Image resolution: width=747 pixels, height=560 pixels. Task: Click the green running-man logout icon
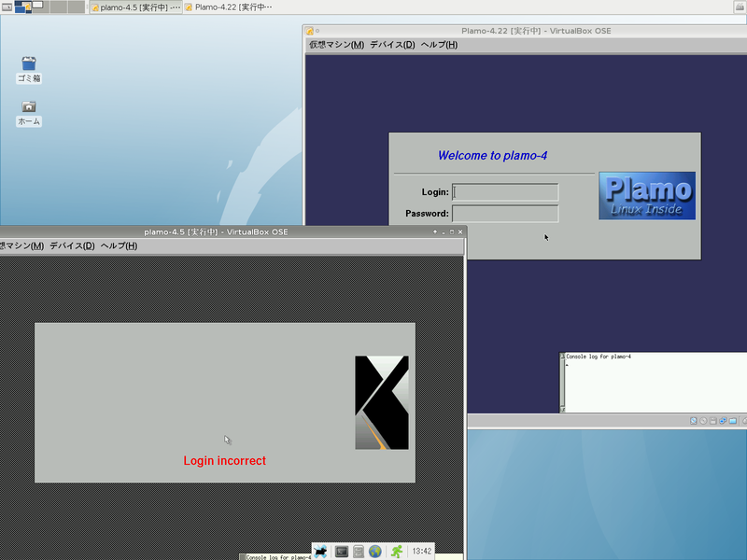(x=397, y=552)
